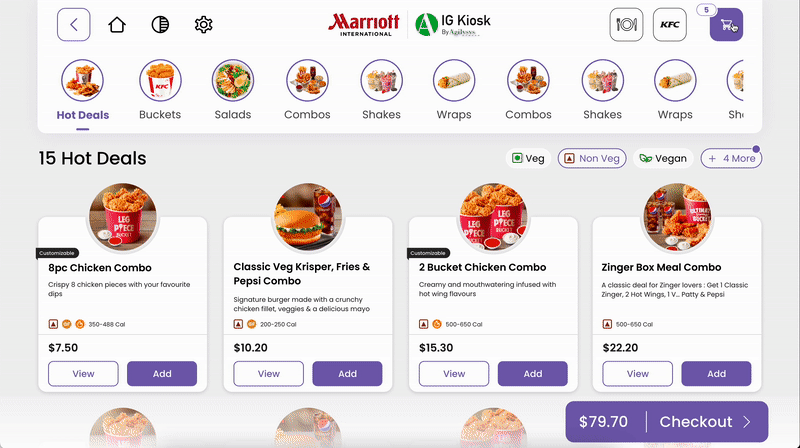View the 8pc Chicken Combo details
The height and width of the screenshot is (448, 800).
(x=83, y=373)
